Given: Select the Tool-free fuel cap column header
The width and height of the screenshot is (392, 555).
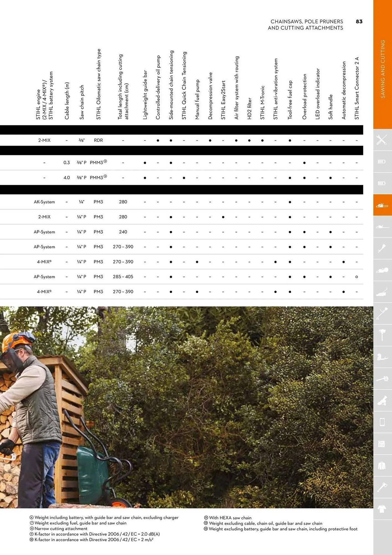Looking at the screenshot, I should 290,100.
